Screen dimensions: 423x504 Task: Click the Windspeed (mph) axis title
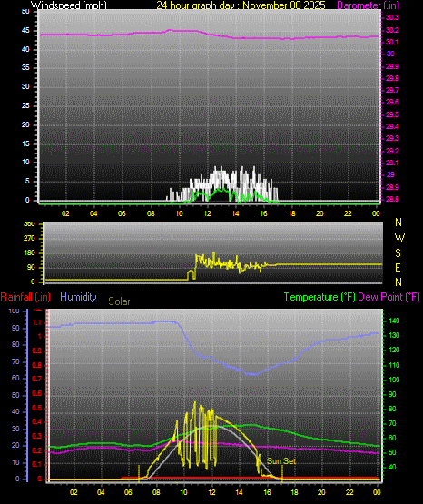[x=68, y=5]
